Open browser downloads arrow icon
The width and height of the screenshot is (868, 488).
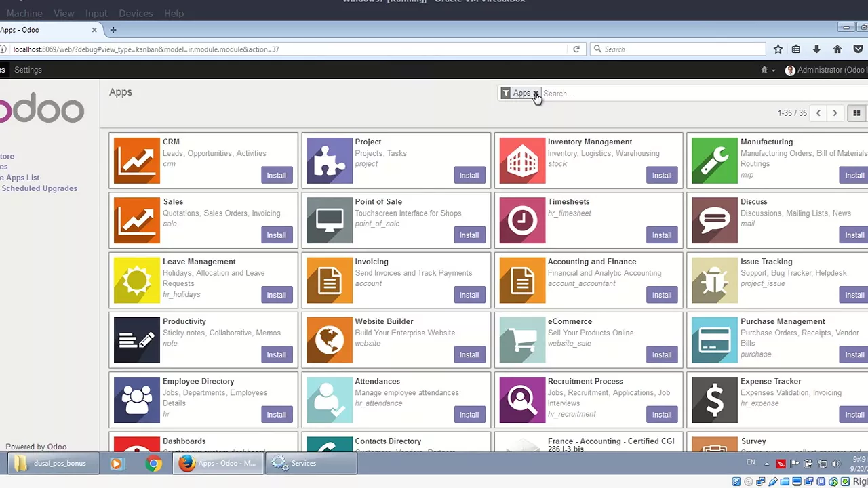(816, 49)
